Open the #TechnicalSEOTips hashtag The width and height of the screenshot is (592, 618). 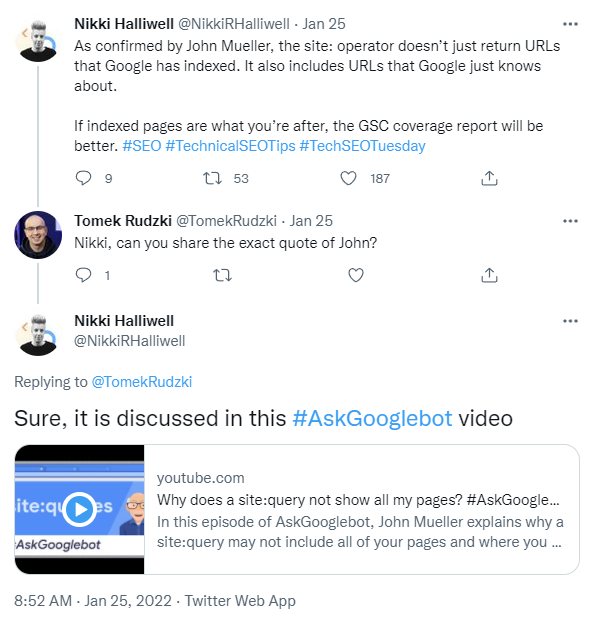coord(230,146)
